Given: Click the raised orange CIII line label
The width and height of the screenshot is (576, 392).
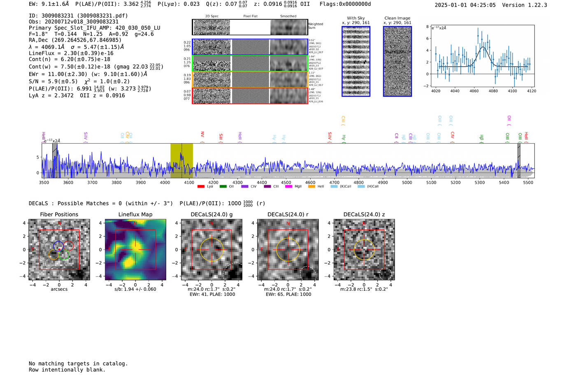Looking at the screenshot, I should pos(343,121).
